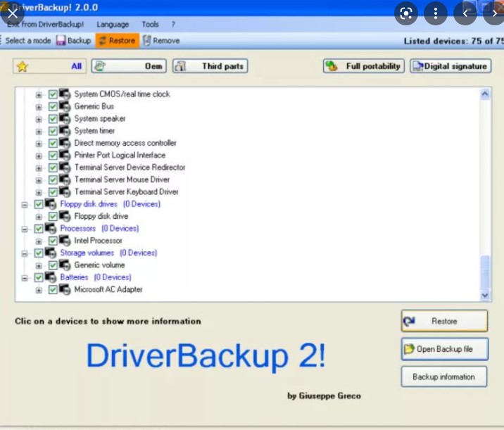Click category icon beside Storage volumes
Image resolution: width=504 pixels, height=430 pixels.
[51, 253]
